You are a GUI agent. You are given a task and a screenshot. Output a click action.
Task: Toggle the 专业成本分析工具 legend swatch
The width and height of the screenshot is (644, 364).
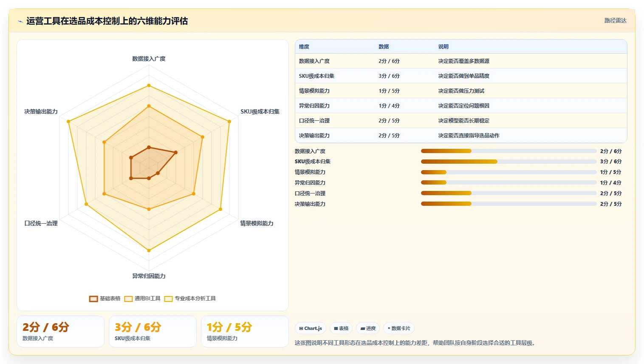169,299
